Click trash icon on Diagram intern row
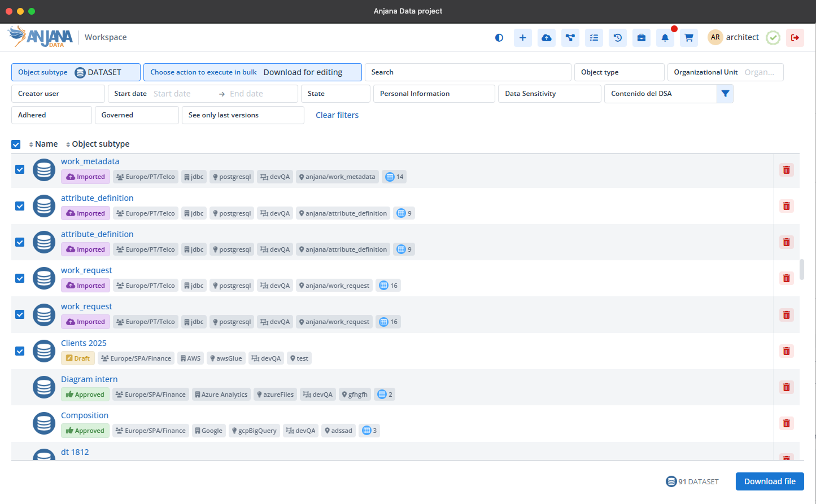816x504 pixels. [x=786, y=387]
